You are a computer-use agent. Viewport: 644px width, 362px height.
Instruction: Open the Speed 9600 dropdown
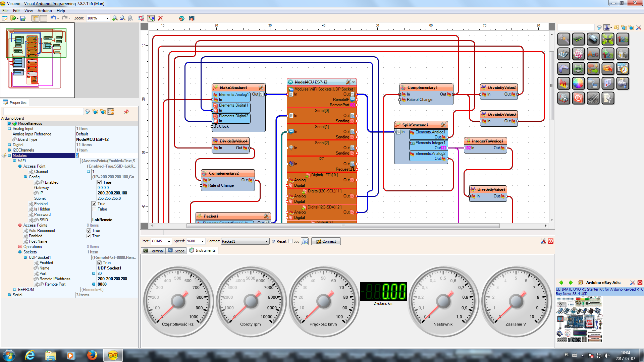tap(203, 241)
